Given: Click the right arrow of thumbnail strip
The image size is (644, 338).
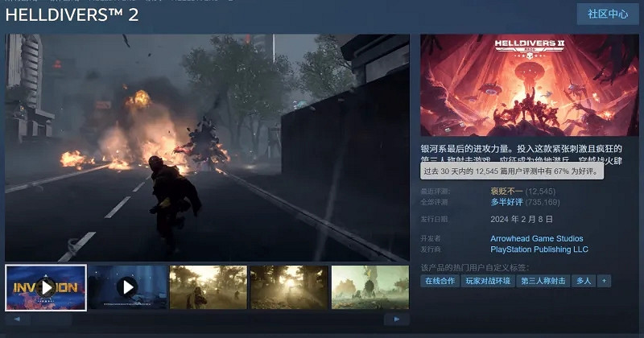Looking at the screenshot, I should point(396,319).
